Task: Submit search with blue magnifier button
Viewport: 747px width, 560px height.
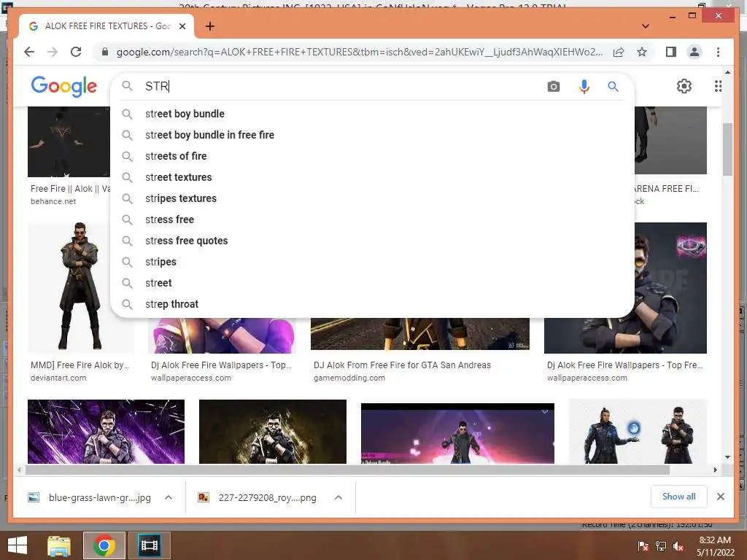Action: [613, 86]
